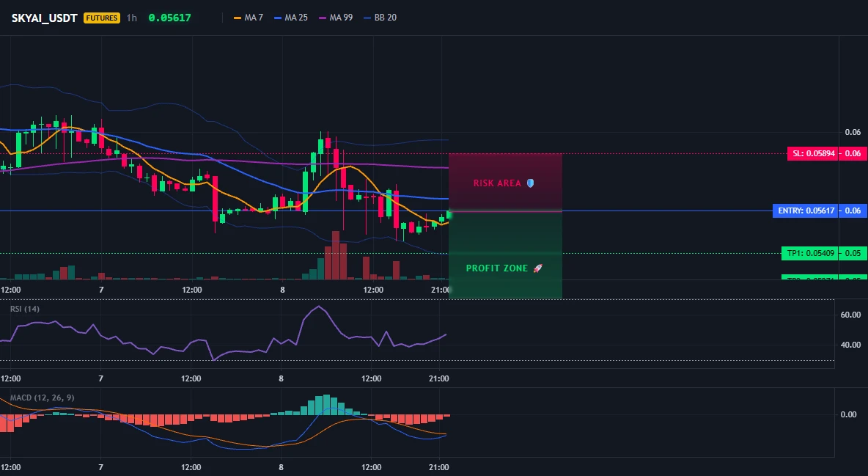Click date 7 on the MACD time axis
This screenshot has height=476, width=868.
pos(100,467)
